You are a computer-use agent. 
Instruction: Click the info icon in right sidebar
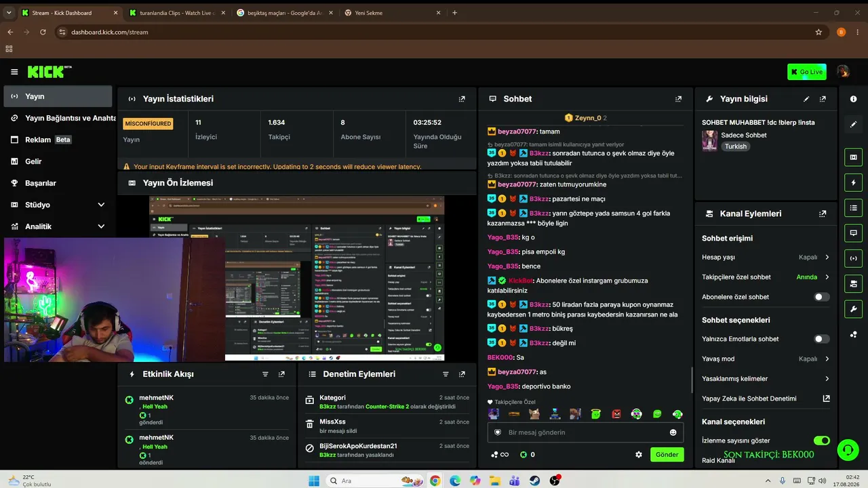pos(853,99)
